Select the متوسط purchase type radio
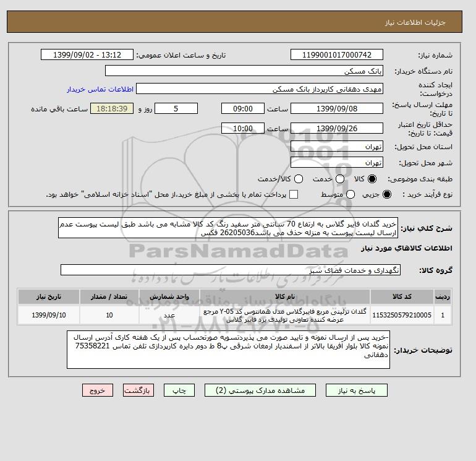 351,194
